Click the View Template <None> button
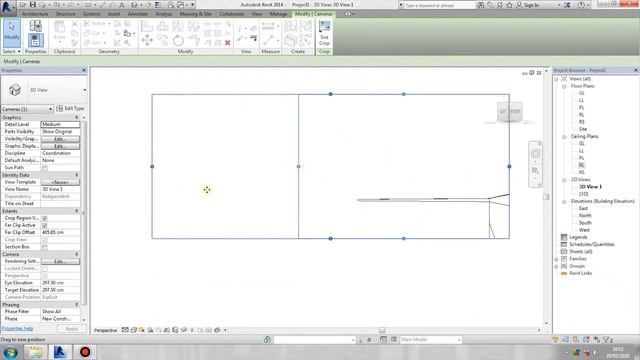The width and height of the screenshot is (640, 360). 60,182
